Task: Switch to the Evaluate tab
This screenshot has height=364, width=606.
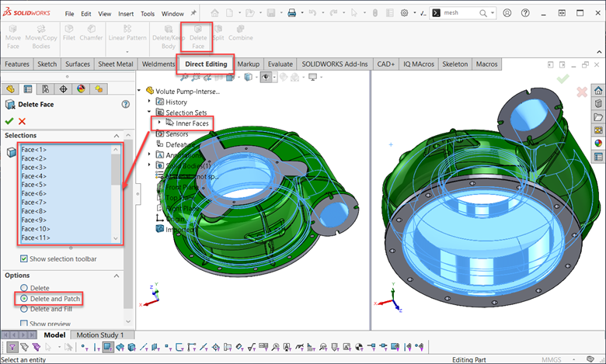Action: pyautogui.click(x=280, y=64)
